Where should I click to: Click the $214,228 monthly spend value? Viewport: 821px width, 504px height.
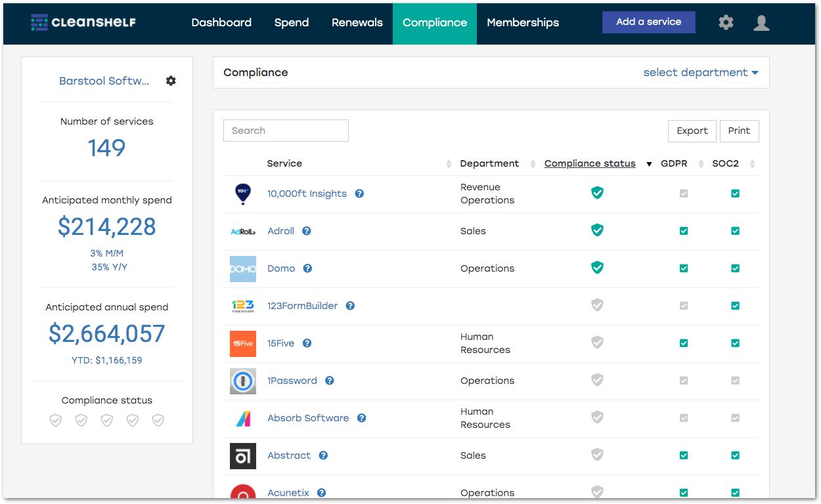(107, 227)
